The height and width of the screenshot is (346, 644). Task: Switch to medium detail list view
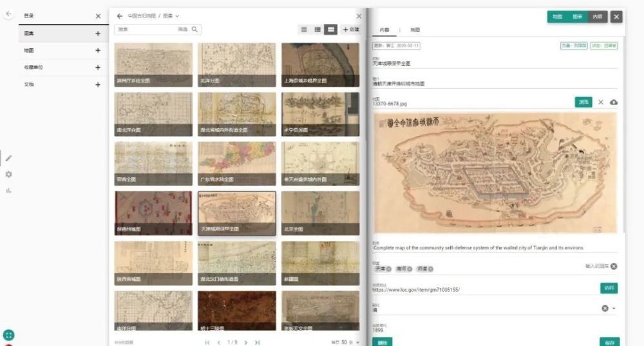317,30
